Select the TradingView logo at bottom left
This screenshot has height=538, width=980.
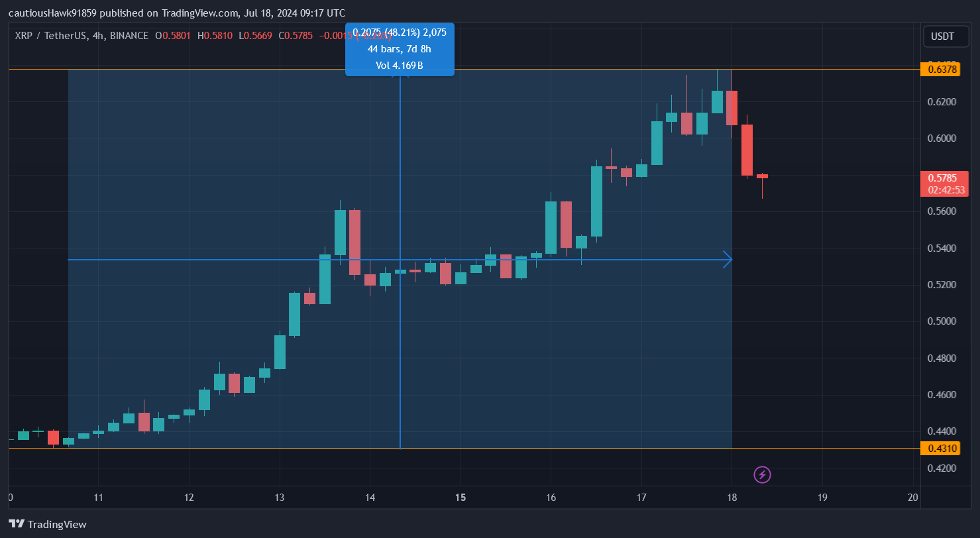[x=46, y=524]
